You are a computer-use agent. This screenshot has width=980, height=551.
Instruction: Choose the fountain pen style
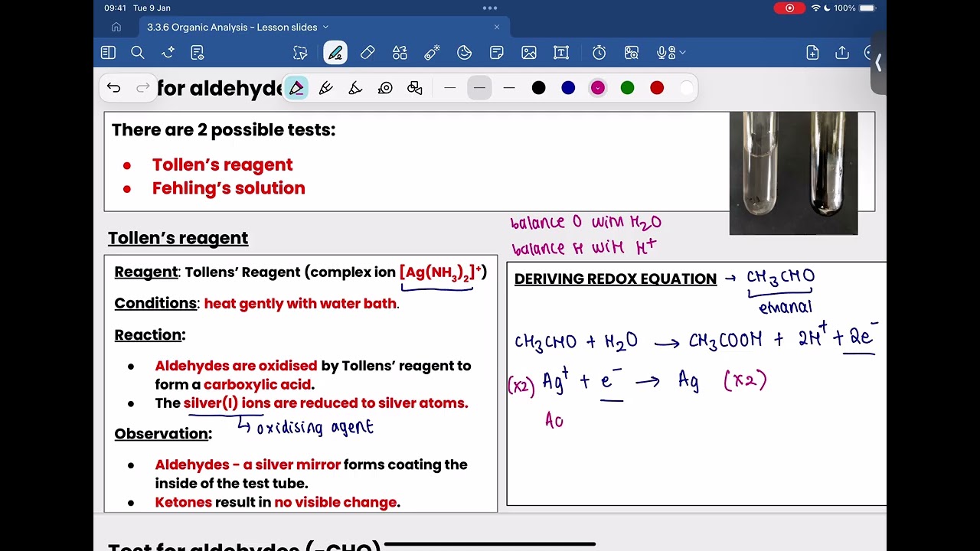pos(296,88)
